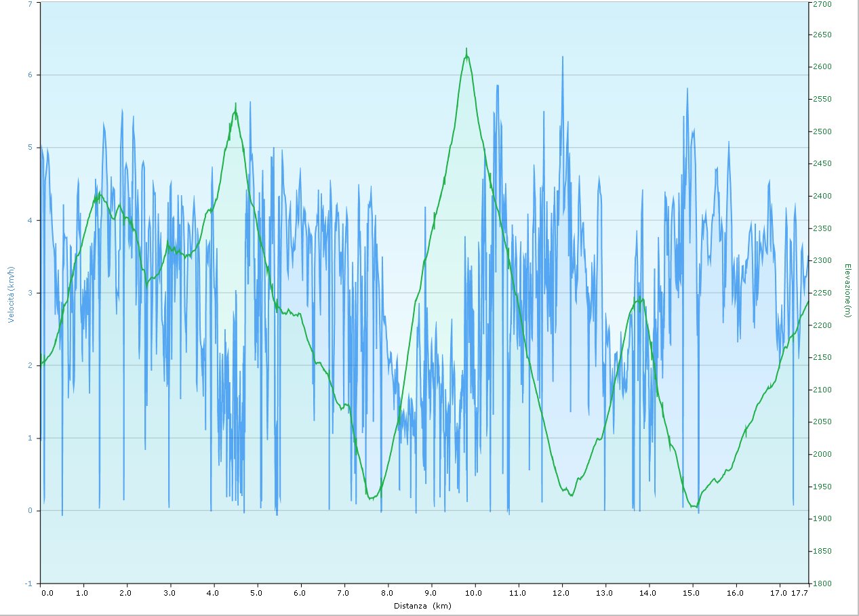Select the 2250 label on the elevation axis

point(822,293)
